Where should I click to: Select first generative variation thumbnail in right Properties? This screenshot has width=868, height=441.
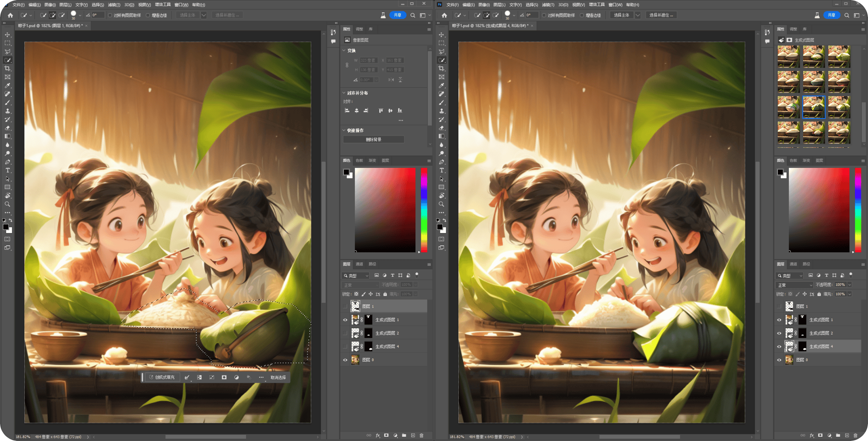[x=788, y=57]
